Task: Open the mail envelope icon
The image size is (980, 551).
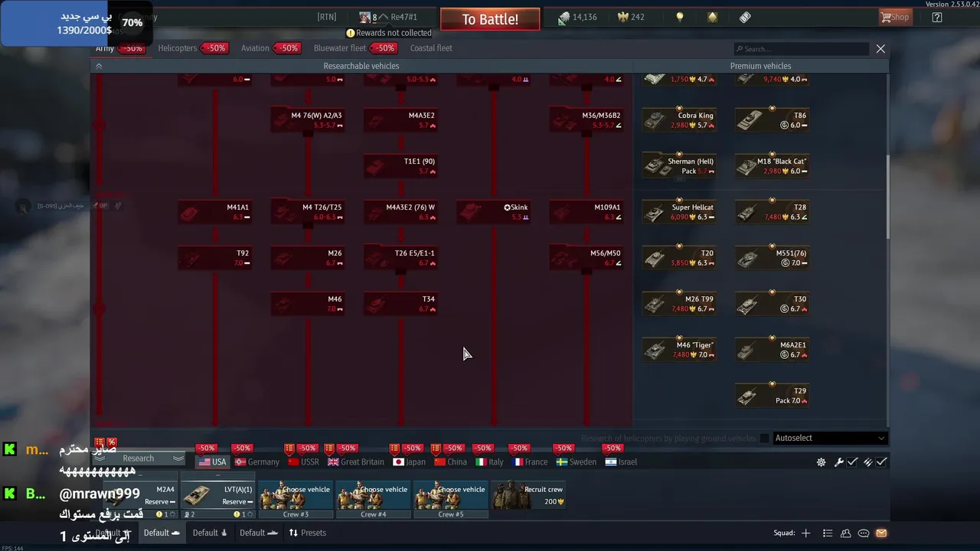Action: (x=881, y=533)
